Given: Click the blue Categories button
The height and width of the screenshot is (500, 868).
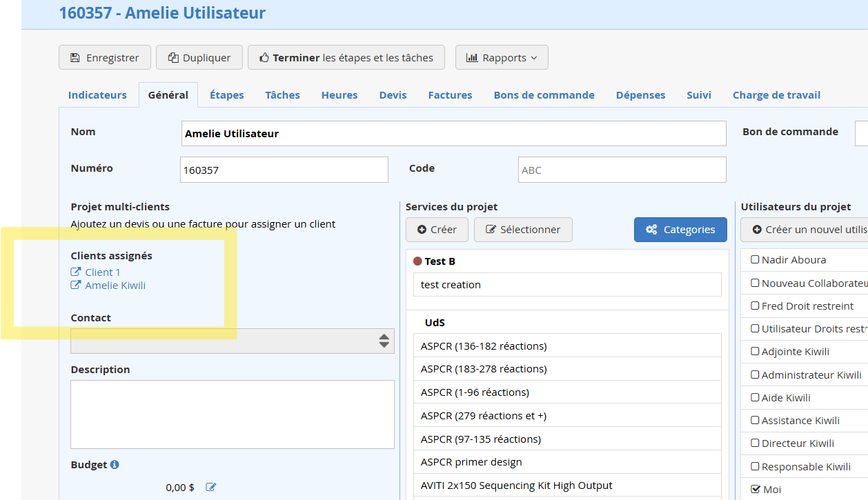Looking at the screenshot, I should (680, 230).
